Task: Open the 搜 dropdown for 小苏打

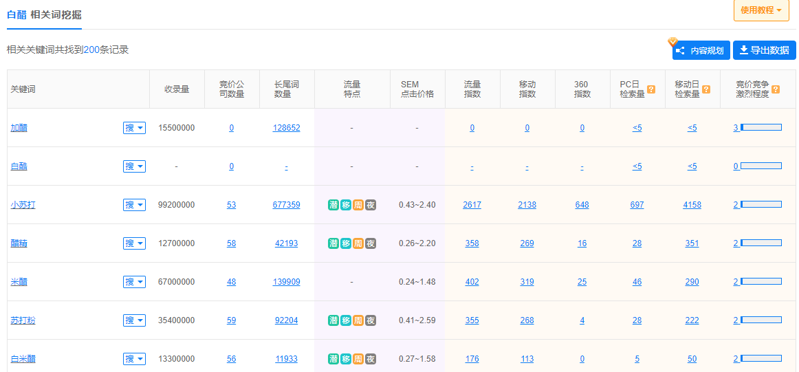Action: (134, 205)
